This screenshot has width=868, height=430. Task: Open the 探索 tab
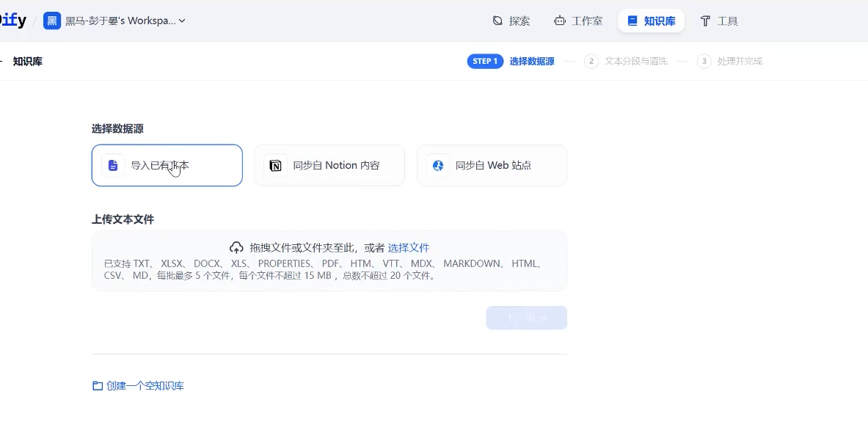511,21
